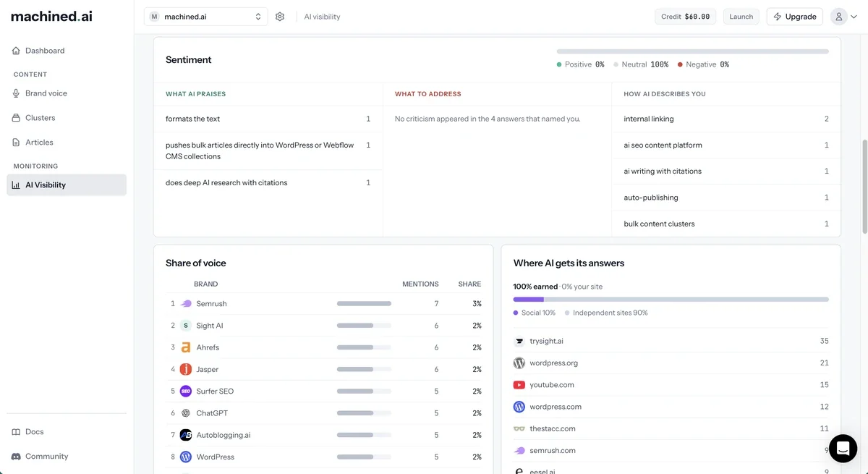Viewport: 868px width, 474px height.
Task: Click the BRAND column header
Action: click(206, 284)
